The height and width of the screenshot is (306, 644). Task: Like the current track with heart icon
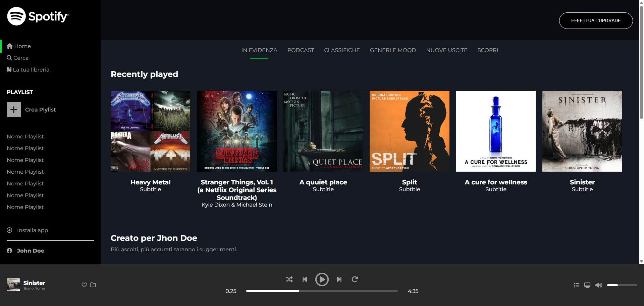(84, 285)
